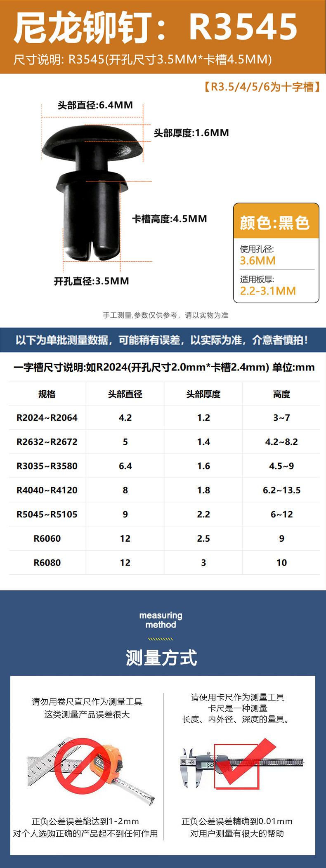Image resolution: width=326 pixels, height=868 pixels.
Task: Click the text "请勿用卷尺直尺作为测量工具"
Action: [x=87, y=702]
